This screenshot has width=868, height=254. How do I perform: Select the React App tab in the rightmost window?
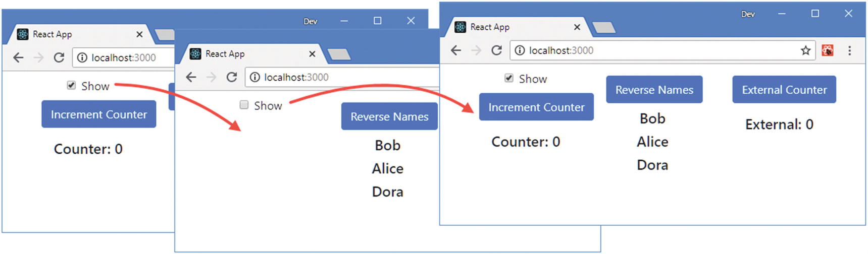click(x=510, y=27)
